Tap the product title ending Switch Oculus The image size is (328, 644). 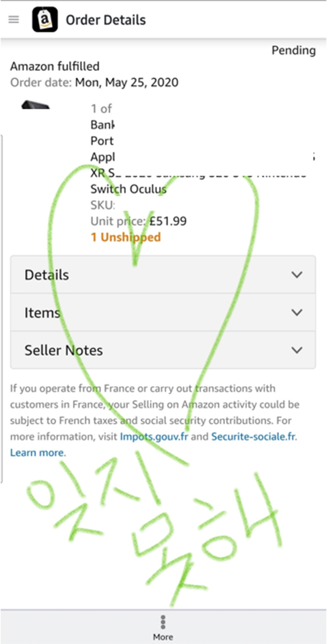(128, 189)
